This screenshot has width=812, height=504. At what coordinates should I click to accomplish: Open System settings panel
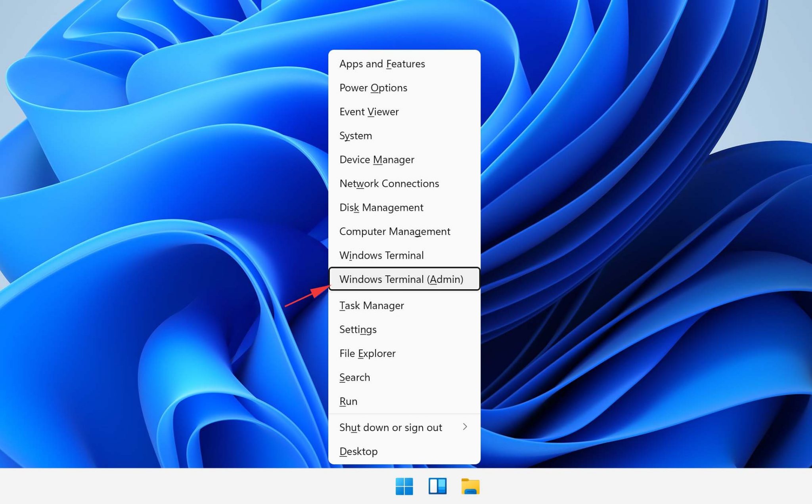356,135
